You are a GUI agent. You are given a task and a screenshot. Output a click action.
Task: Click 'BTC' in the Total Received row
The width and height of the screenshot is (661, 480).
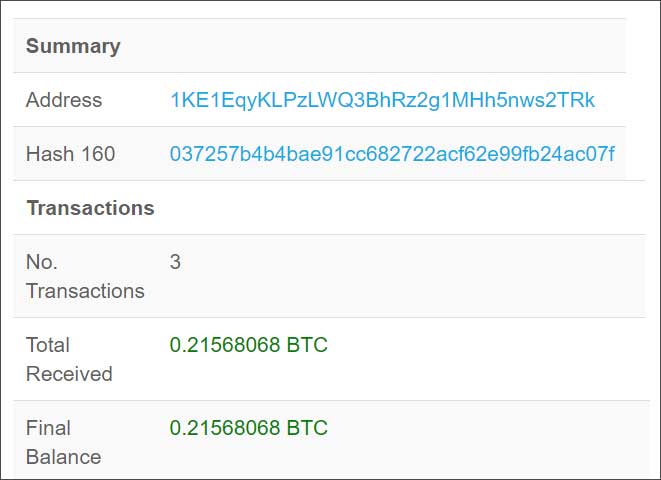[x=307, y=345]
